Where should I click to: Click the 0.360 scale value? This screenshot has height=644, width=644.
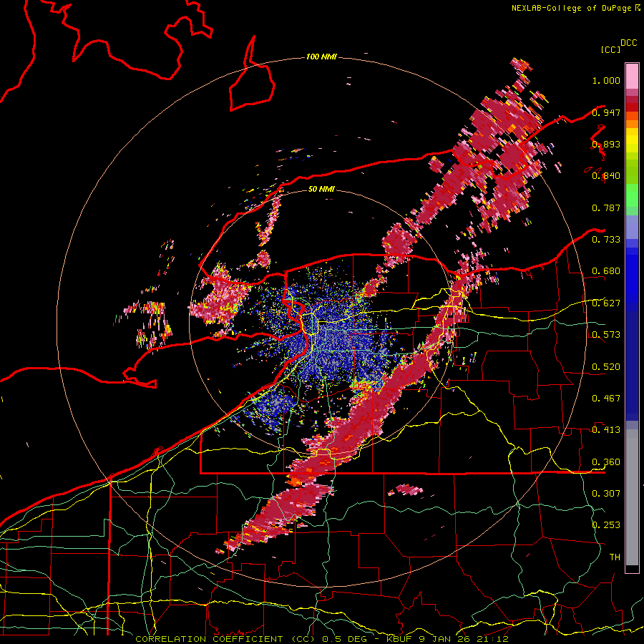[606, 462]
